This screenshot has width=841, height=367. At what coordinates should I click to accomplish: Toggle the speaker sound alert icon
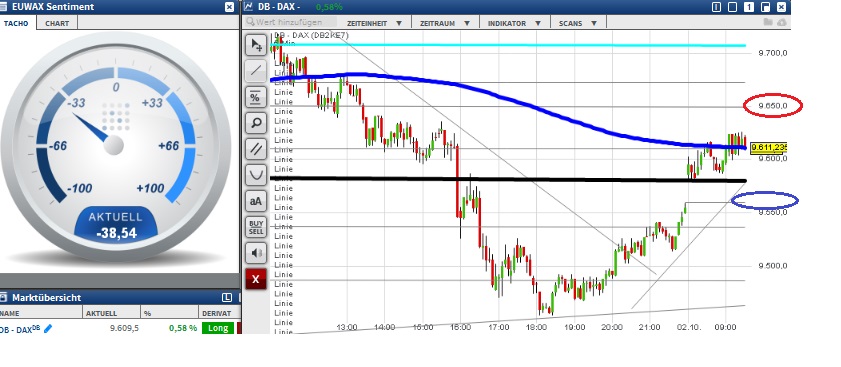256,253
